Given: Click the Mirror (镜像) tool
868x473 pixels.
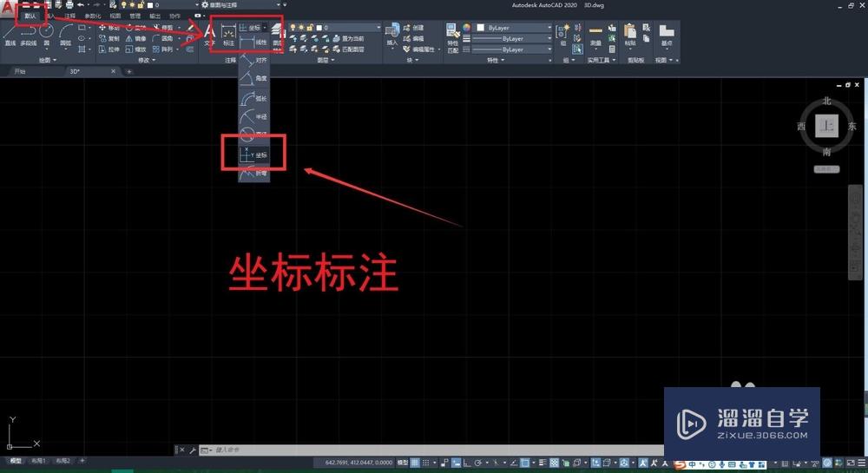Looking at the screenshot, I should [x=135, y=38].
